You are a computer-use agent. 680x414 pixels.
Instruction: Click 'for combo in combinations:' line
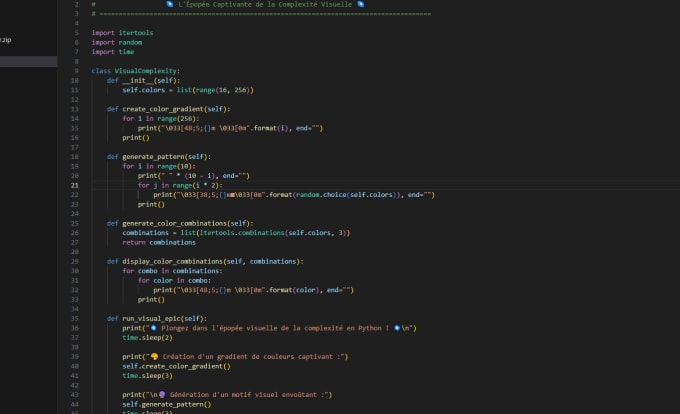pos(172,271)
